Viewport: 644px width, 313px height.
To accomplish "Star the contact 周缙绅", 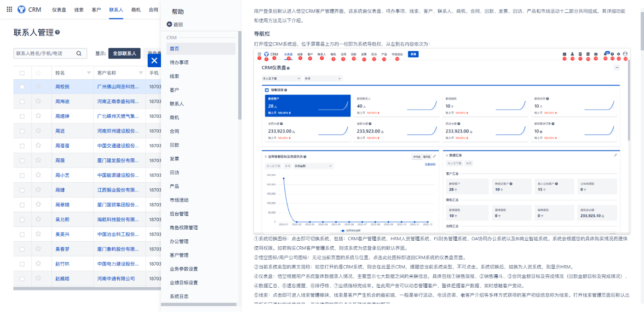I will coord(38,116).
